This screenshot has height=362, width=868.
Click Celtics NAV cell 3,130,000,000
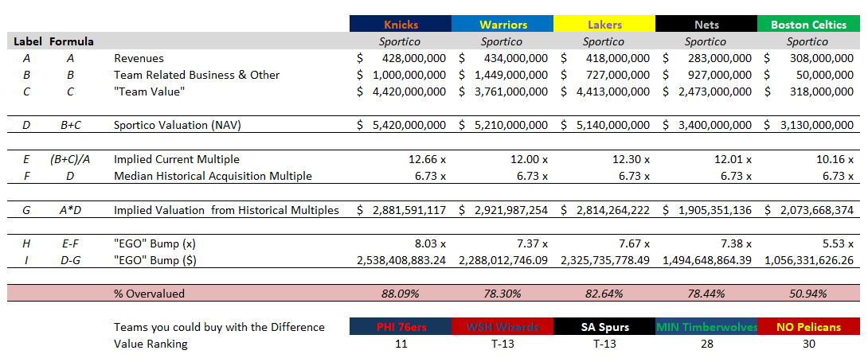coord(817,126)
